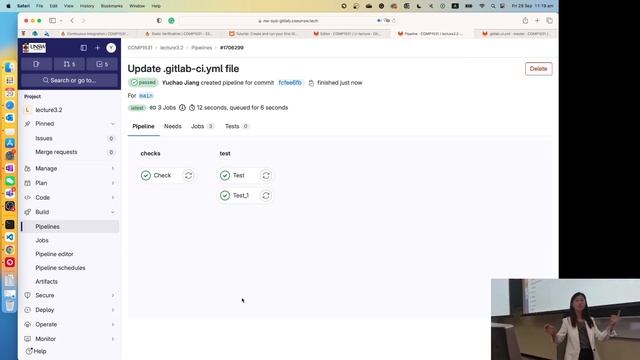
Task: Expand the Manage menu
Action: (x=69, y=169)
